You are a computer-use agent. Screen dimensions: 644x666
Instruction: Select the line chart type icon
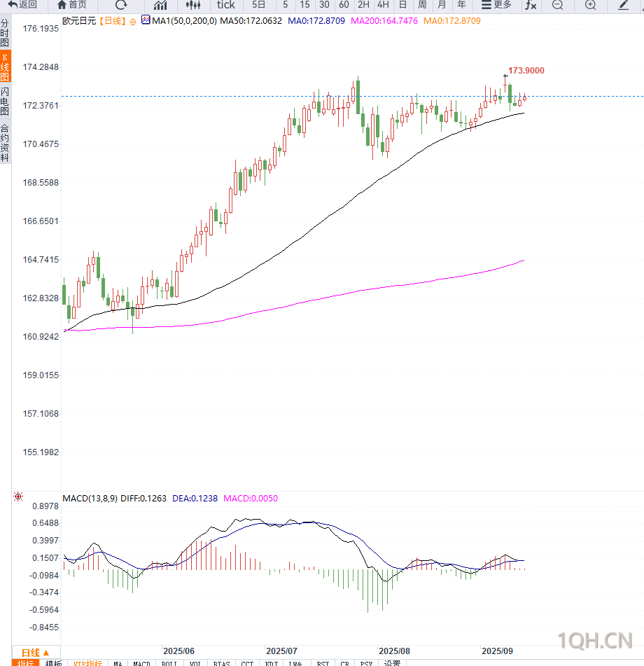pyautogui.click(x=160, y=5)
